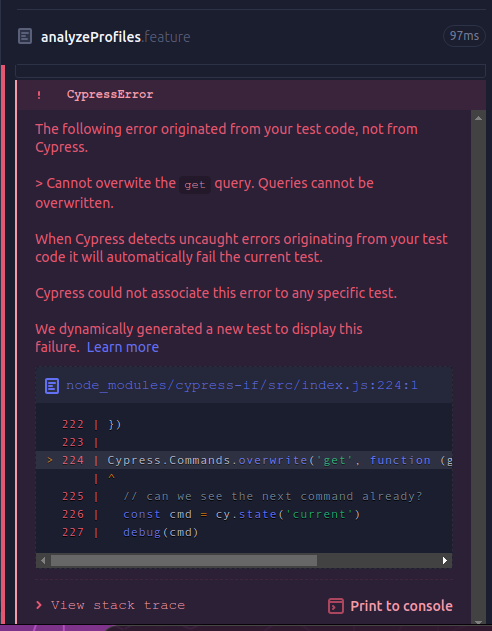Click the Print to console terminal icon
492x631 pixels.
click(336, 606)
